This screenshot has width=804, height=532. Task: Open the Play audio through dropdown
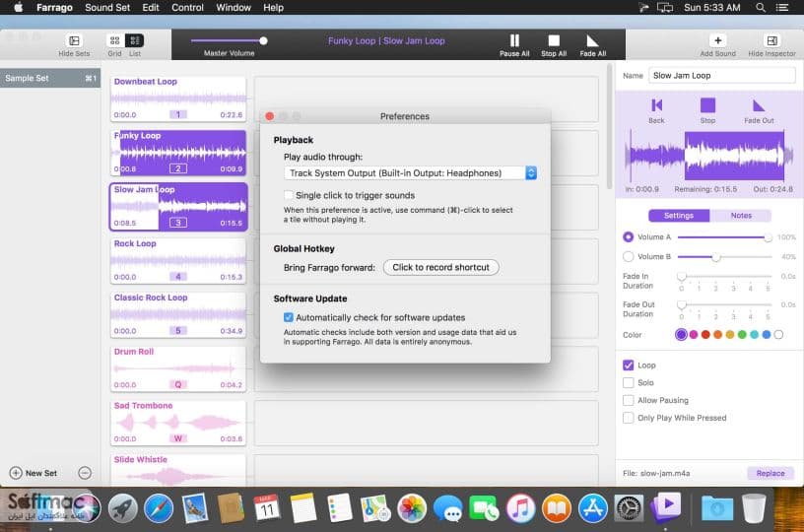pos(410,173)
